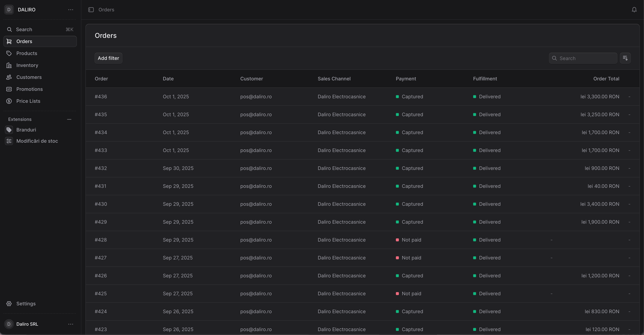Collapse the Extensions section

(x=69, y=120)
